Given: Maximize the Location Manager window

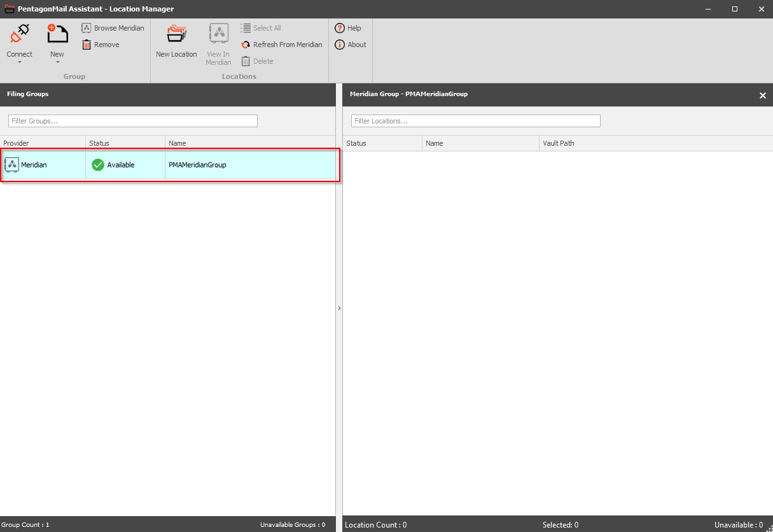Looking at the screenshot, I should [735, 9].
